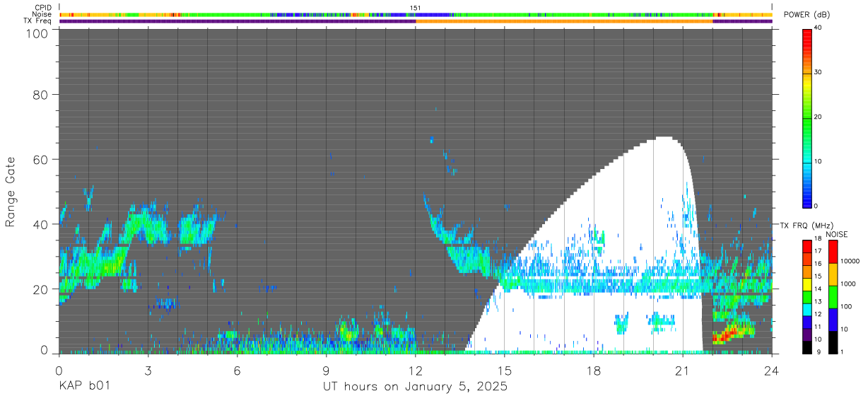Pick the black block of the NOISE colorbar
Screen dimensions: 868x401
[x=833, y=342]
